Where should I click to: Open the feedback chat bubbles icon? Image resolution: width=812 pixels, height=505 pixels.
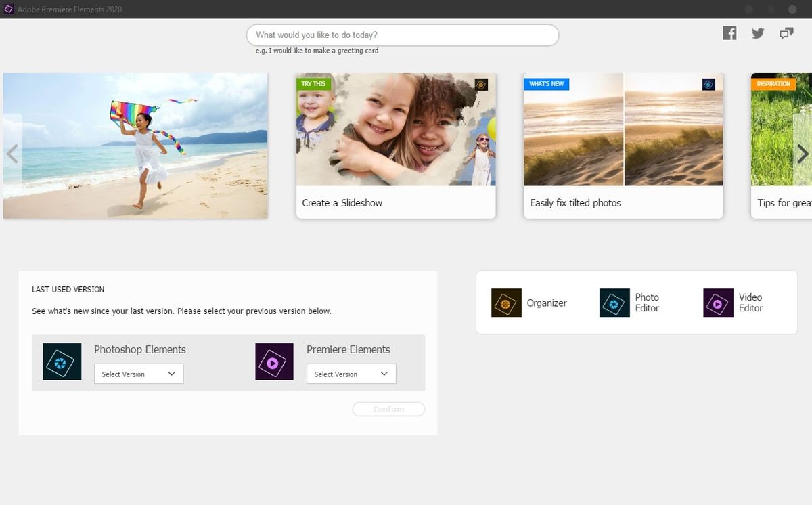[x=786, y=33]
